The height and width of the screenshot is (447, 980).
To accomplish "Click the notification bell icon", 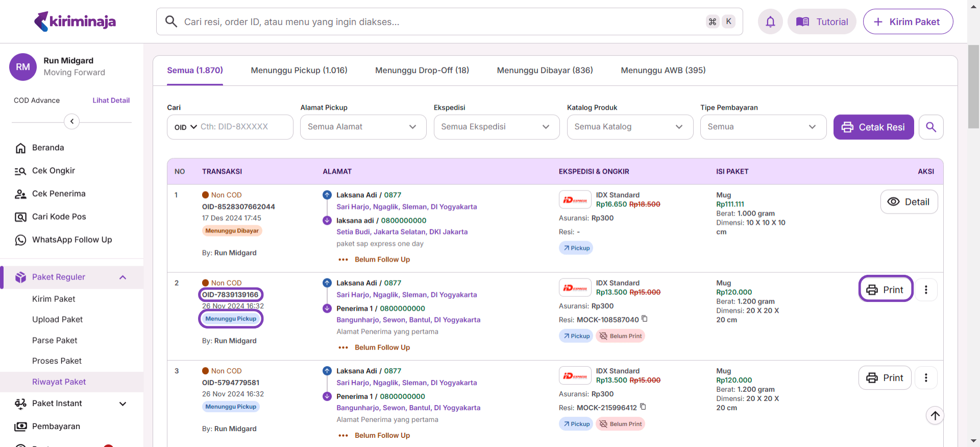I will point(770,22).
